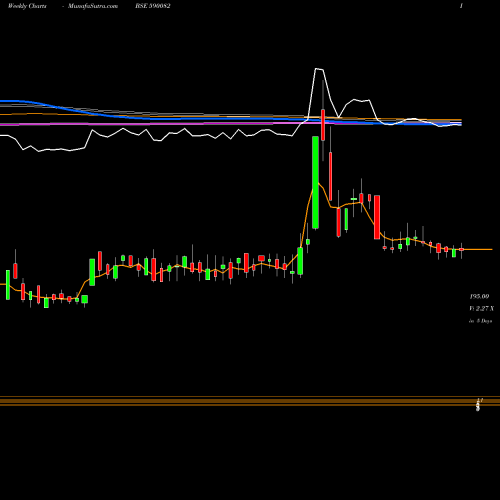Click the 'V: 2.27' volume value
The image size is (500, 500).
[x=481, y=309]
